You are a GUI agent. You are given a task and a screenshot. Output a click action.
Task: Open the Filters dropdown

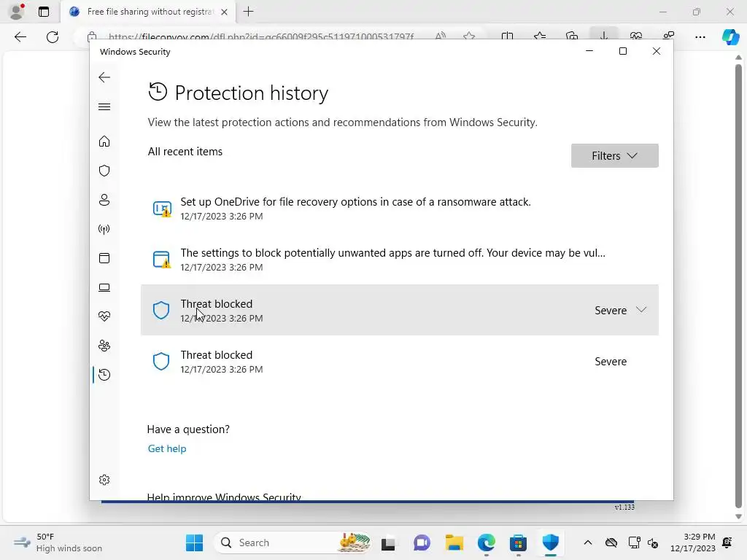click(x=614, y=156)
